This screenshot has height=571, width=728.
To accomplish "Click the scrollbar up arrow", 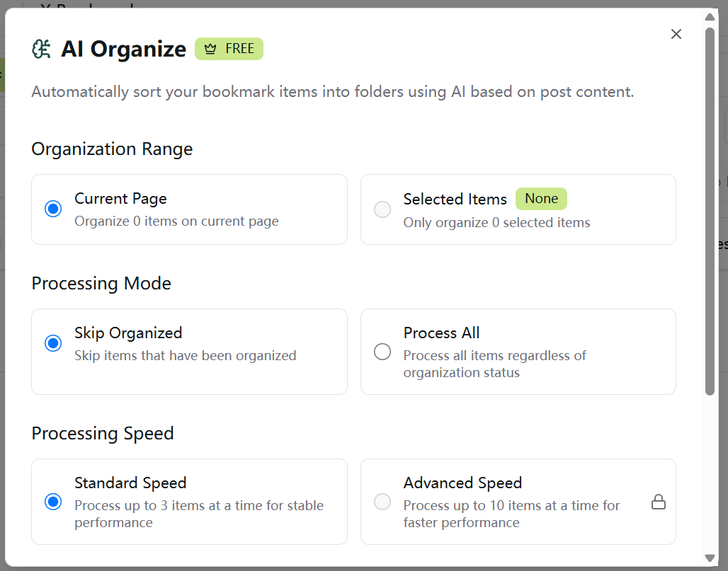I will 710,16.
